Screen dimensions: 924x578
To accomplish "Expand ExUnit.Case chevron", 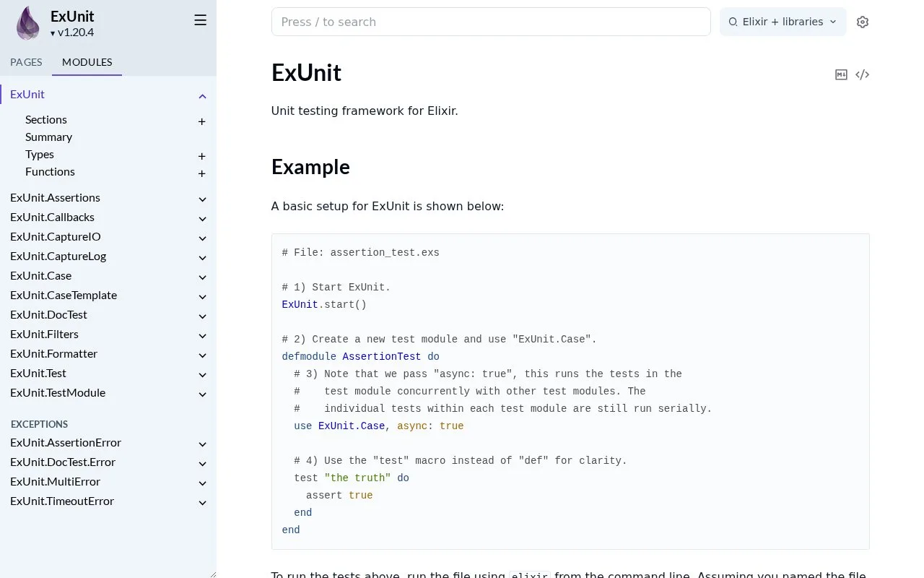I will (x=202, y=277).
